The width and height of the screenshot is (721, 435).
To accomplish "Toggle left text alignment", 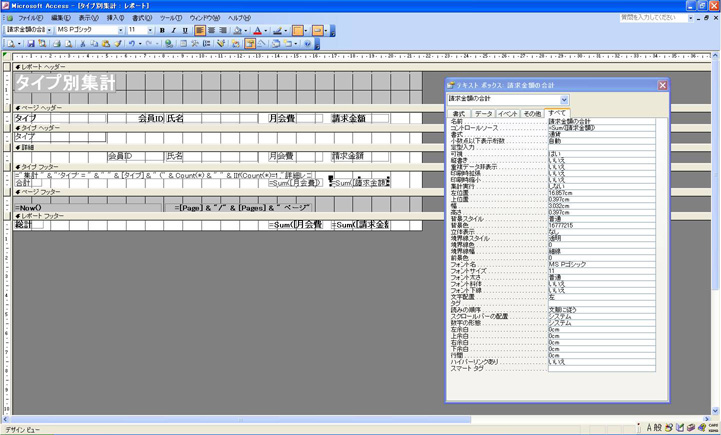I will pos(201,31).
